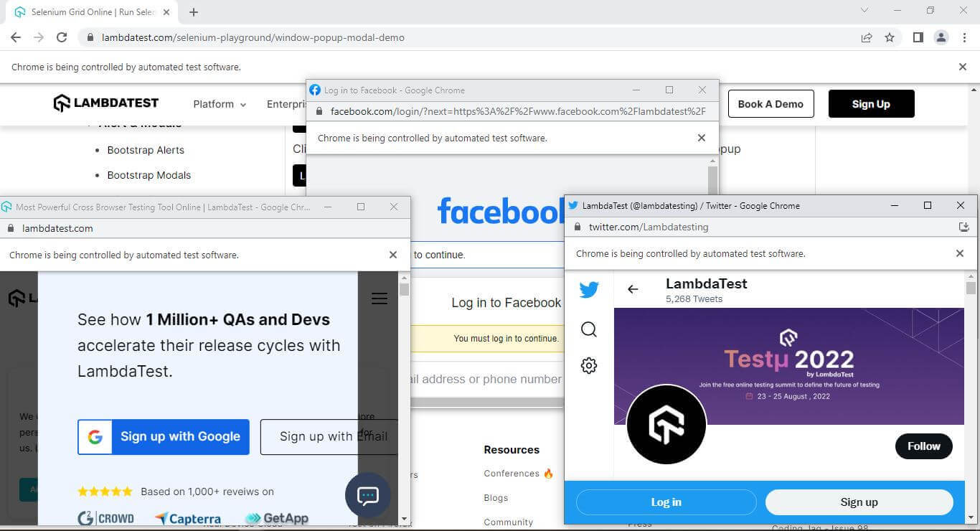Open a new tab with the plus button
The height and width of the screenshot is (531, 980).
coord(194,11)
